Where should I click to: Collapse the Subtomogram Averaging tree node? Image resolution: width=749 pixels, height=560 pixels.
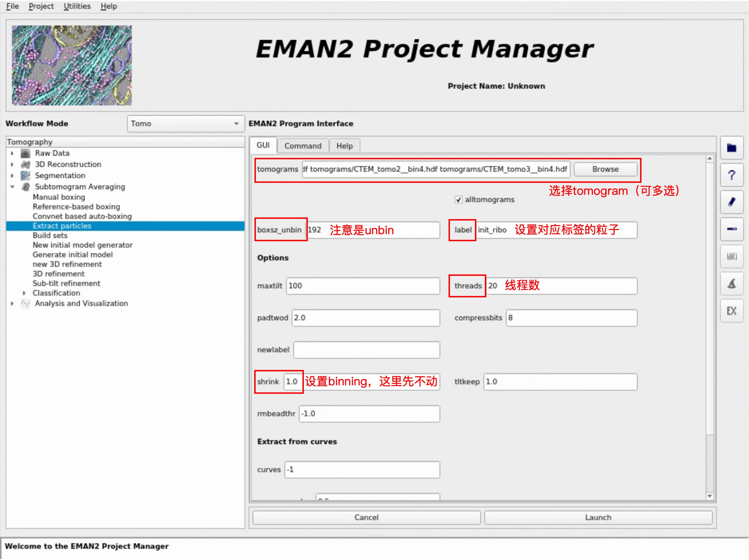point(12,187)
